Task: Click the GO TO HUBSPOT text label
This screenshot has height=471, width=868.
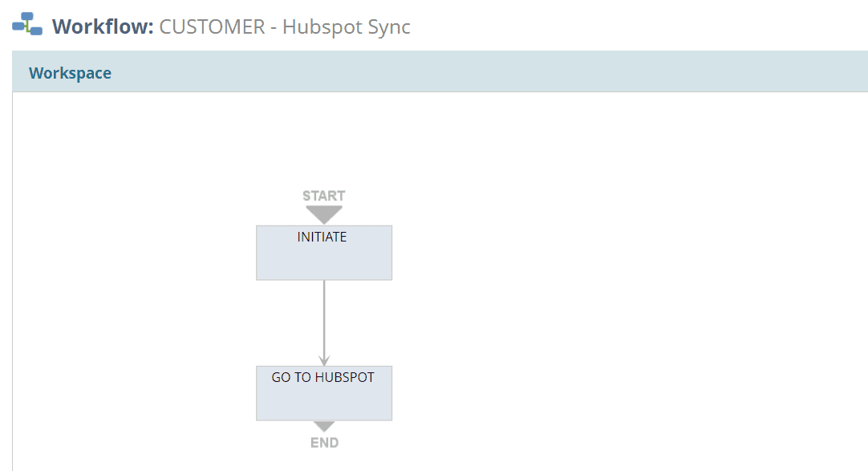Action: (322, 377)
